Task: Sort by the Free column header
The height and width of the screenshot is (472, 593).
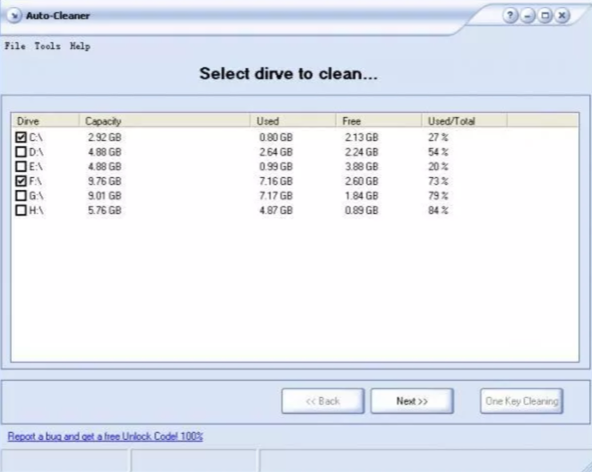Action: 379,121
